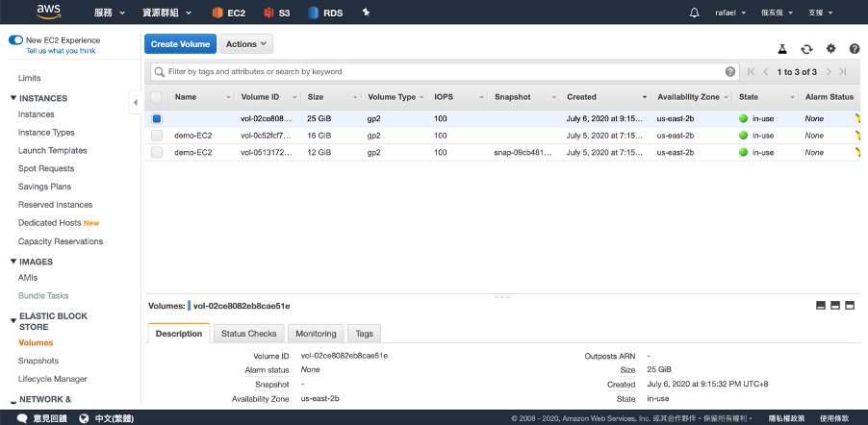
Task: Focus the volumes filter search field
Action: click(x=446, y=71)
